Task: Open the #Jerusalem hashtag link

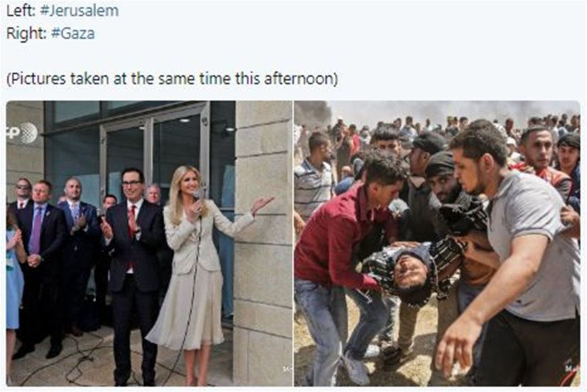Action: [x=79, y=11]
